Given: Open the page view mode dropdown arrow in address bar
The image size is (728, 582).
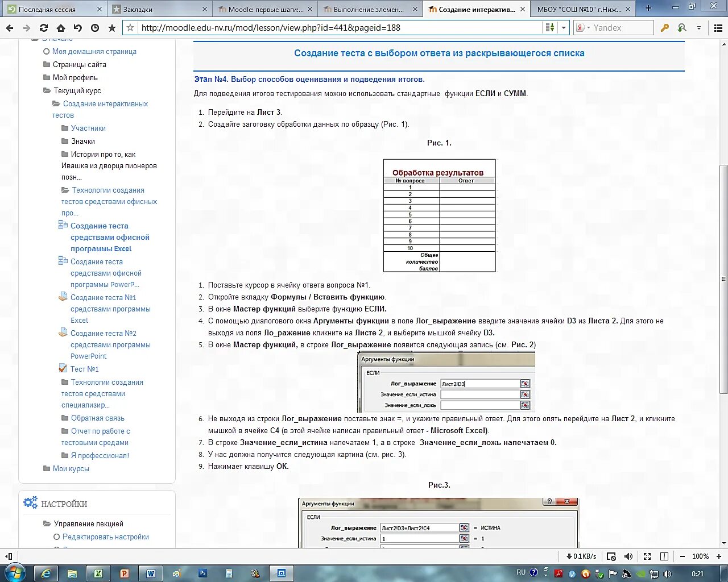Looking at the screenshot, I should click(564, 28).
